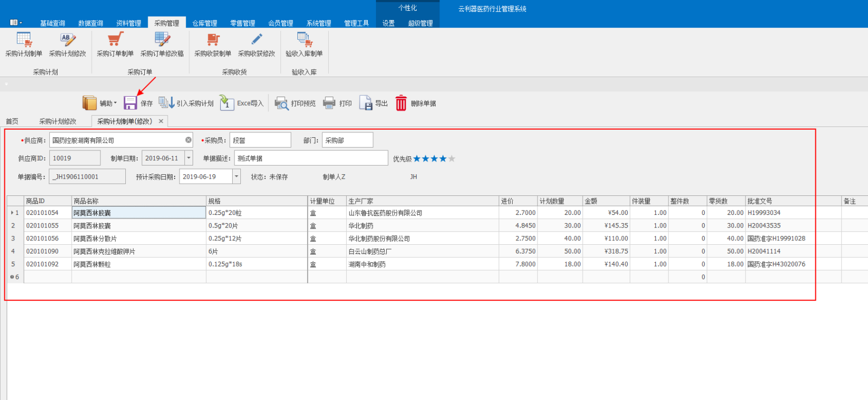Screen dimensions: 868x400
Task: Open the 制单日期 date dropdown
Action: pos(189,158)
